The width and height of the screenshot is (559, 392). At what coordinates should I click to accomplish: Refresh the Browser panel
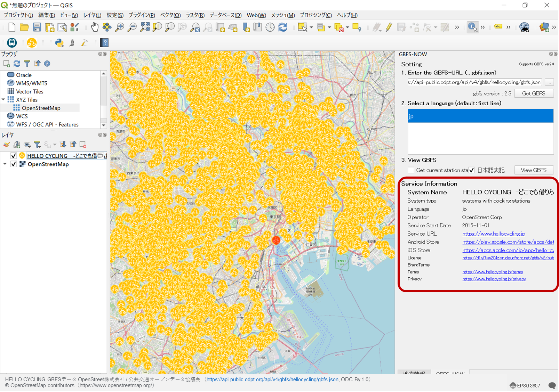[17, 64]
